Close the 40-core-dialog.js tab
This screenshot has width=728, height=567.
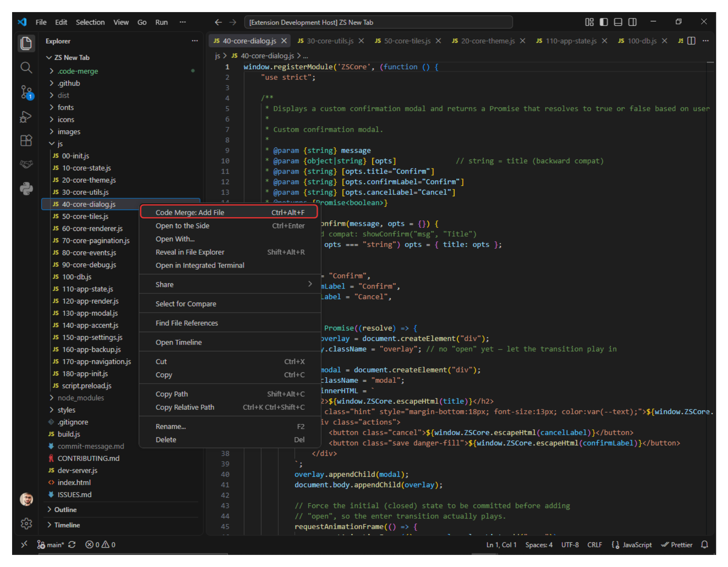click(284, 41)
